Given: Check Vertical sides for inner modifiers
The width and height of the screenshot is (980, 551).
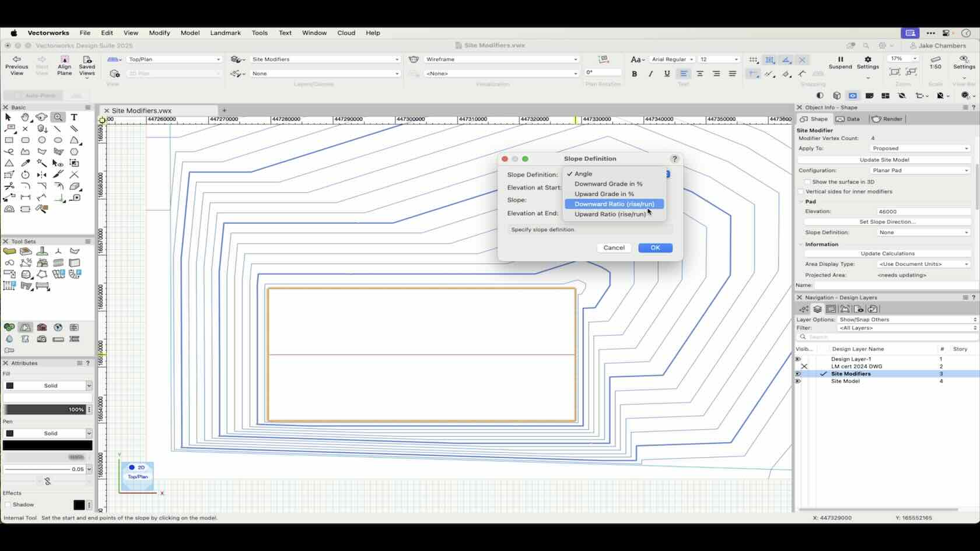Looking at the screenshot, I should (801, 191).
